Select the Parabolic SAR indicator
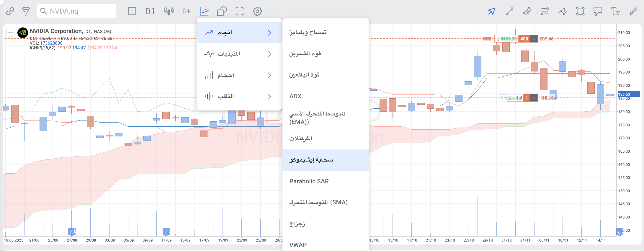The width and height of the screenshot is (644, 251). coord(326,181)
